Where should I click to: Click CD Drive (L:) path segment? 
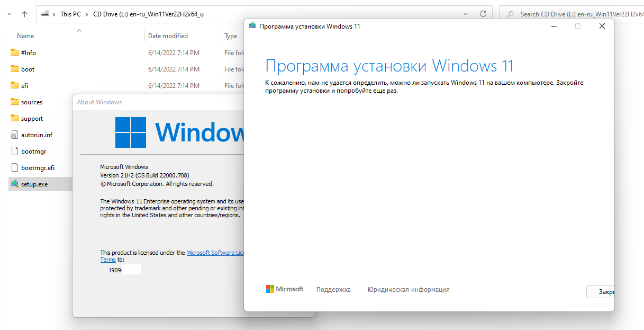[x=149, y=14]
